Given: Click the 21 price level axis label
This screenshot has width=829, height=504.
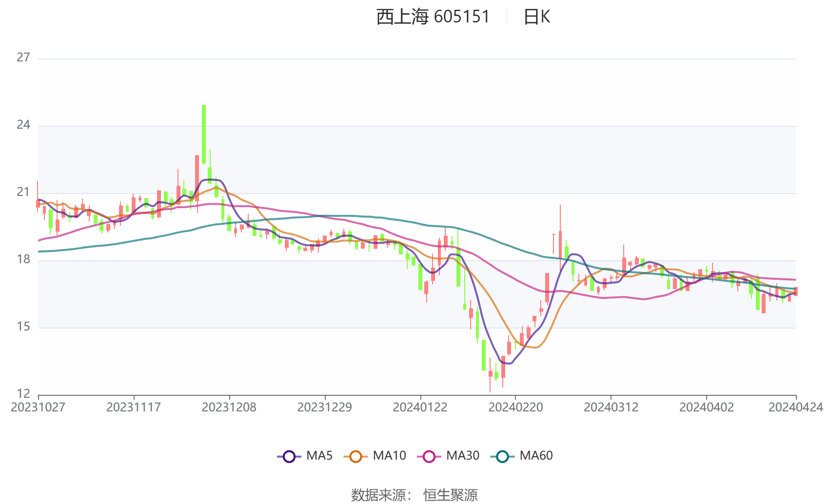Looking at the screenshot, I should click(23, 192).
